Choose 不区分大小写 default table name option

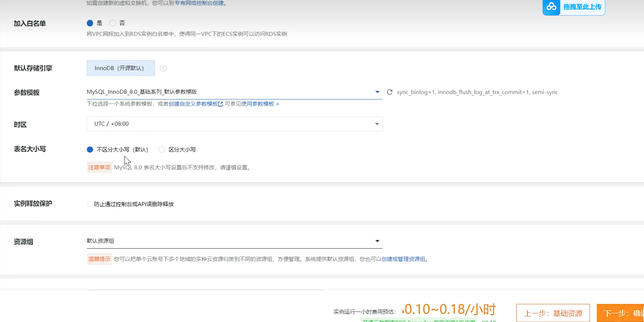90,150
